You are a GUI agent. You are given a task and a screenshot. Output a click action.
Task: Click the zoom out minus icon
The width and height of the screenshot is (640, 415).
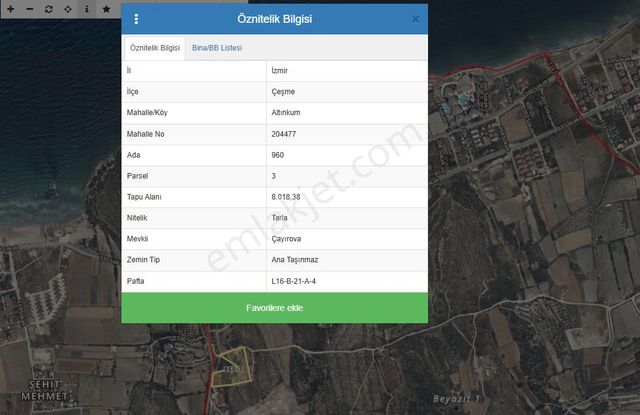point(29,8)
